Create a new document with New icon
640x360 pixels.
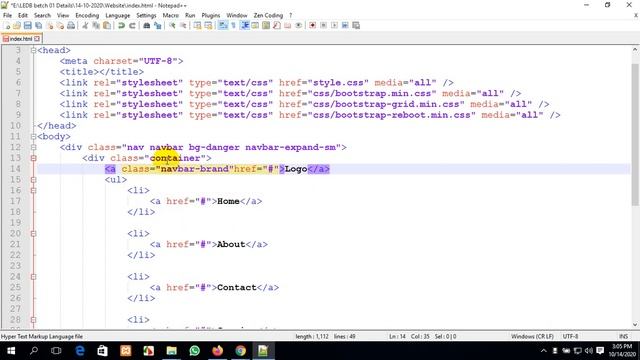pyautogui.click(x=7, y=26)
